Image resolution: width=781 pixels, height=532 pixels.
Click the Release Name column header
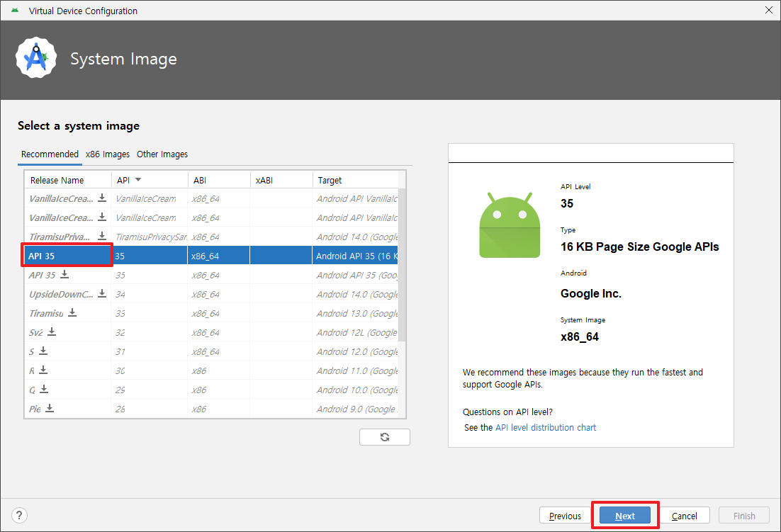pyautogui.click(x=68, y=180)
